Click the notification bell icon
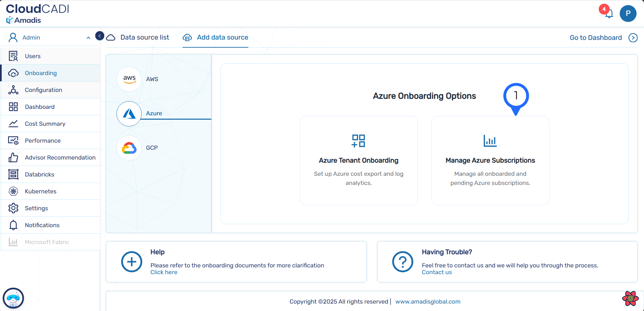 click(x=609, y=14)
